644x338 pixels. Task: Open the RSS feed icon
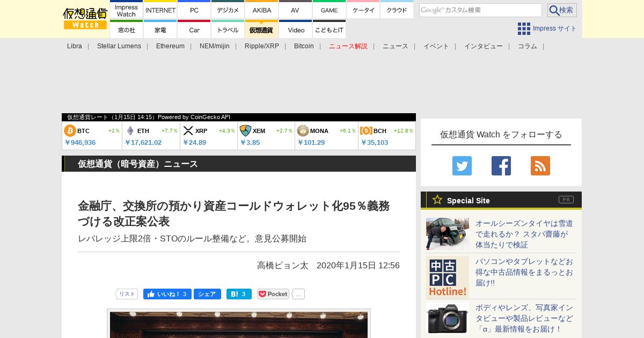coord(540,166)
